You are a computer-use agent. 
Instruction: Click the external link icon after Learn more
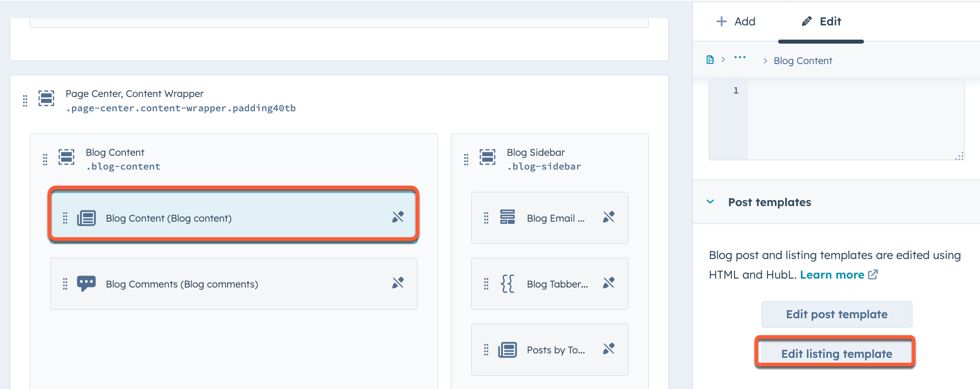point(873,274)
